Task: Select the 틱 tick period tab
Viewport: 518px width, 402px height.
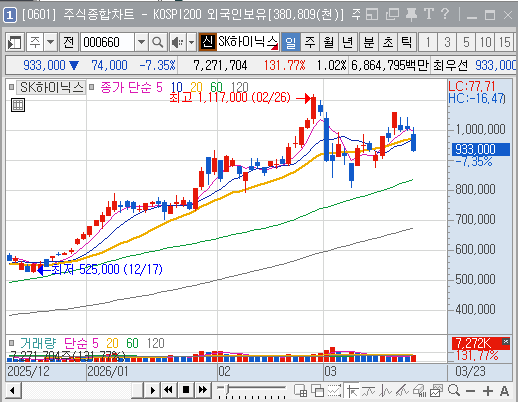Action: click(x=406, y=42)
